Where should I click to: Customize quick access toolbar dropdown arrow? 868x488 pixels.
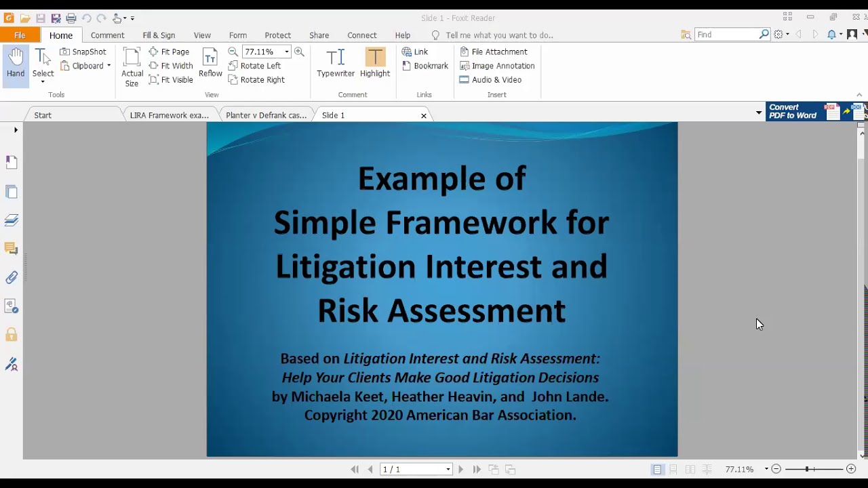point(132,18)
